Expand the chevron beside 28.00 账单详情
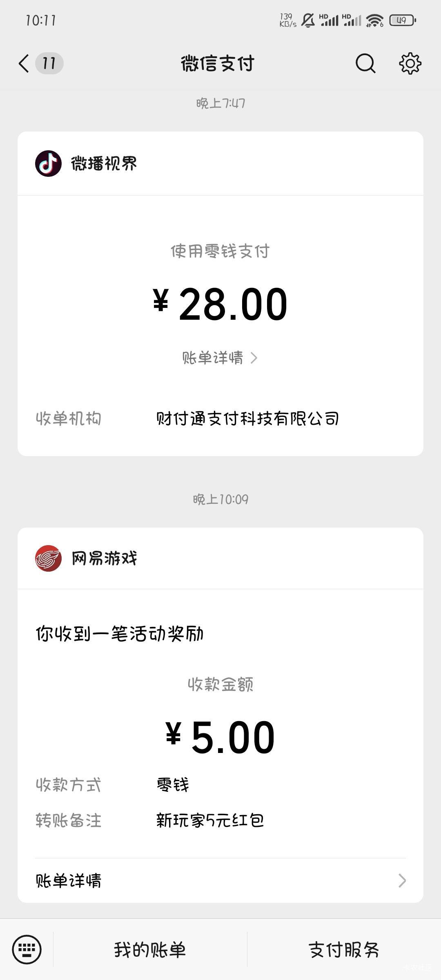Image resolution: width=441 pixels, height=980 pixels. [x=254, y=358]
